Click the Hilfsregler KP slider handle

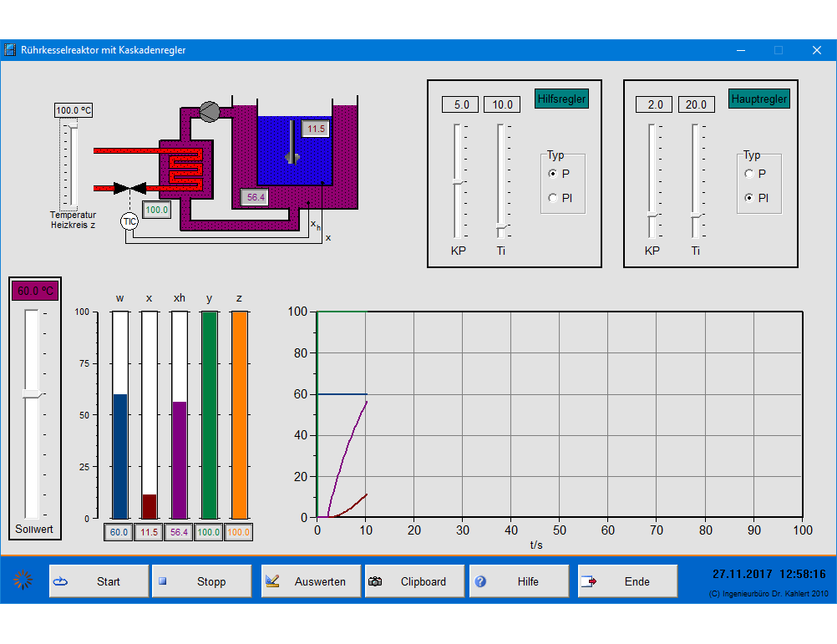[457, 181]
